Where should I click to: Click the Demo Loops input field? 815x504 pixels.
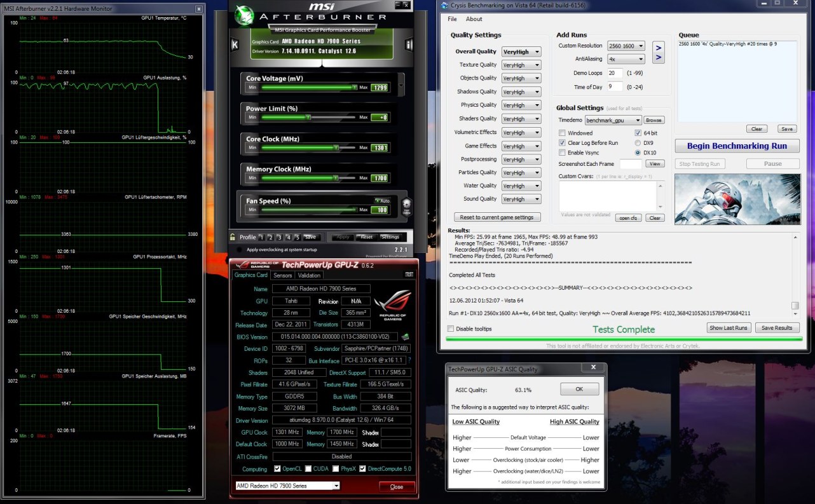tap(615, 73)
